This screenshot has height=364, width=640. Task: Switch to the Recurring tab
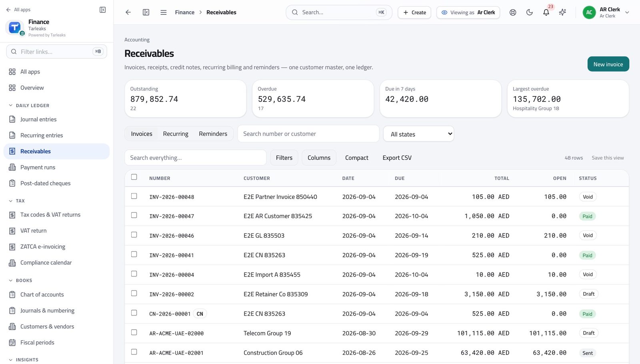(x=176, y=134)
